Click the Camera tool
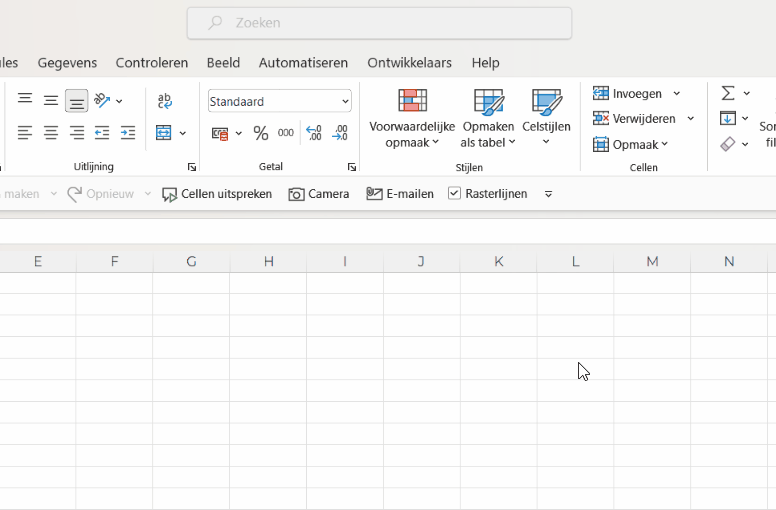This screenshot has width=776, height=510. tap(319, 194)
